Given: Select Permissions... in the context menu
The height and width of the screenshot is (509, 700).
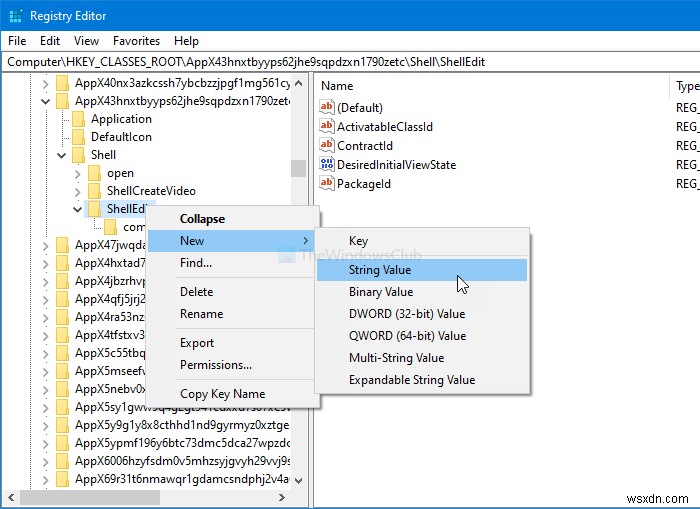Looking at the screenshot, I should point(233,365).
